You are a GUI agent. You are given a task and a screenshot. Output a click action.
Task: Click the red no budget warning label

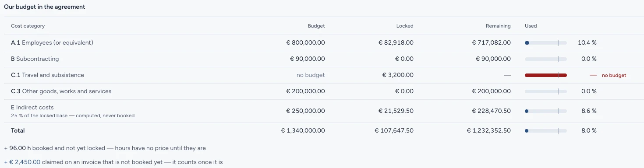[614, 75]
